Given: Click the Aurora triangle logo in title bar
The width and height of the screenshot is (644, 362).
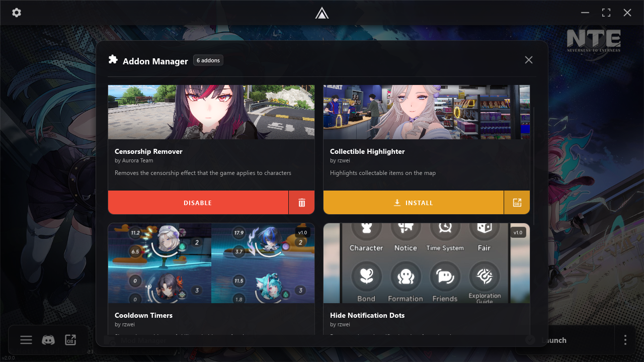Looking at the screenshot, I should coord(322,13).
